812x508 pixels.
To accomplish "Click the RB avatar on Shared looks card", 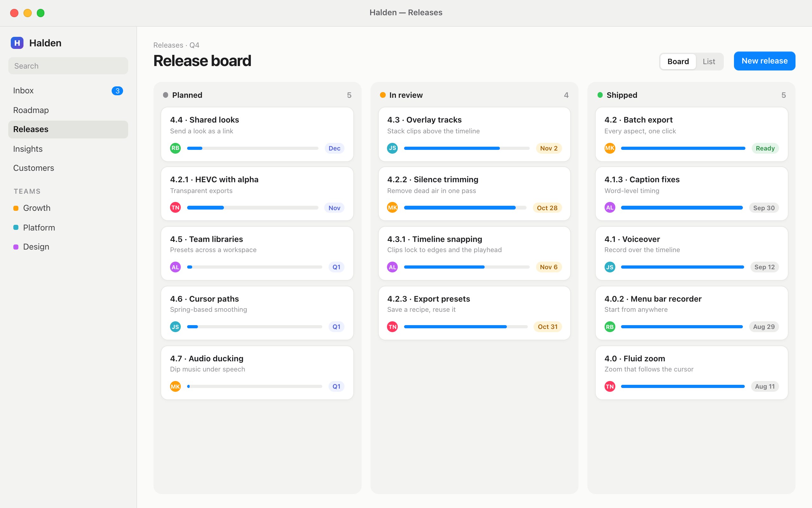I will [175, 148].
